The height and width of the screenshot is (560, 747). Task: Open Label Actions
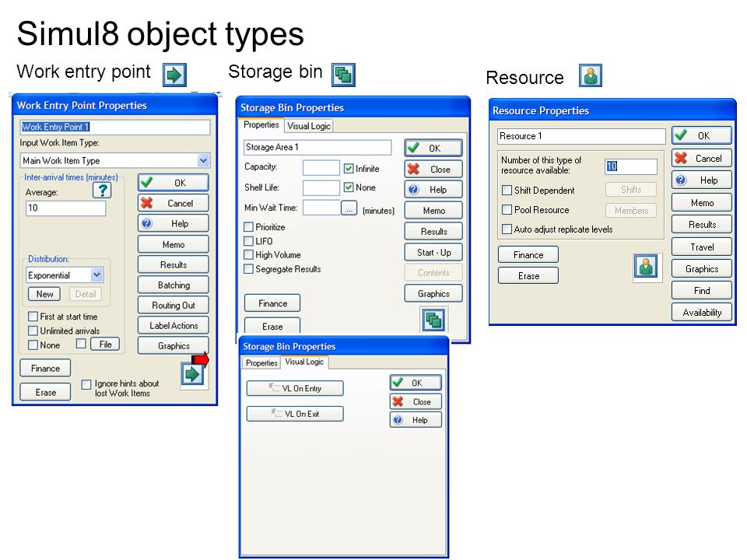[174, 326]
